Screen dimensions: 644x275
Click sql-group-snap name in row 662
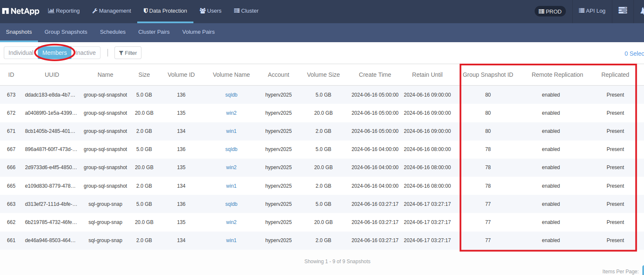(105, 222)
